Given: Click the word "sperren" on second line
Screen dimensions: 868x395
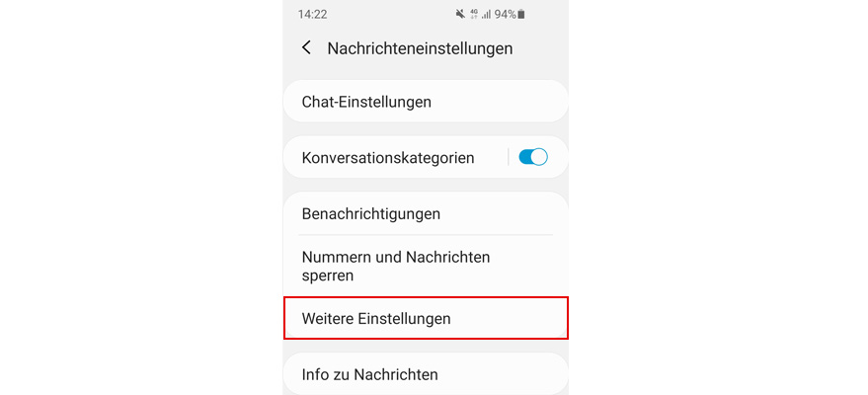Looking at the screenshot, I should tap(328, 276).
